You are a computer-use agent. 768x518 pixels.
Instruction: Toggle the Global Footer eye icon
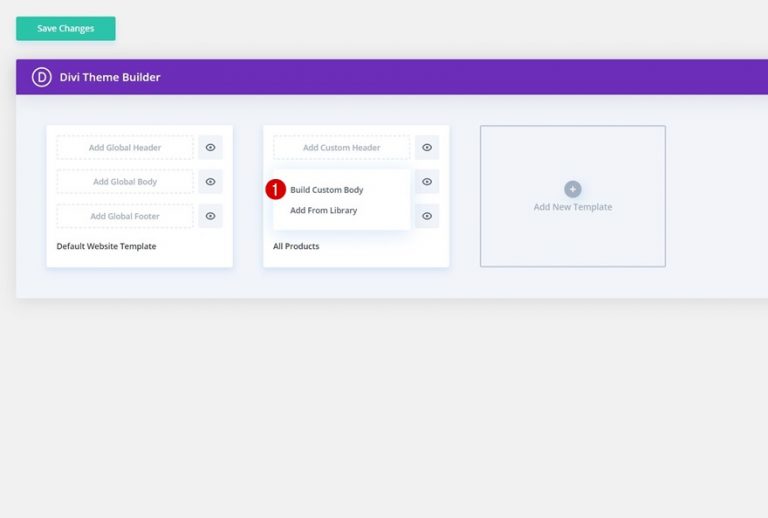click(210, 216)
